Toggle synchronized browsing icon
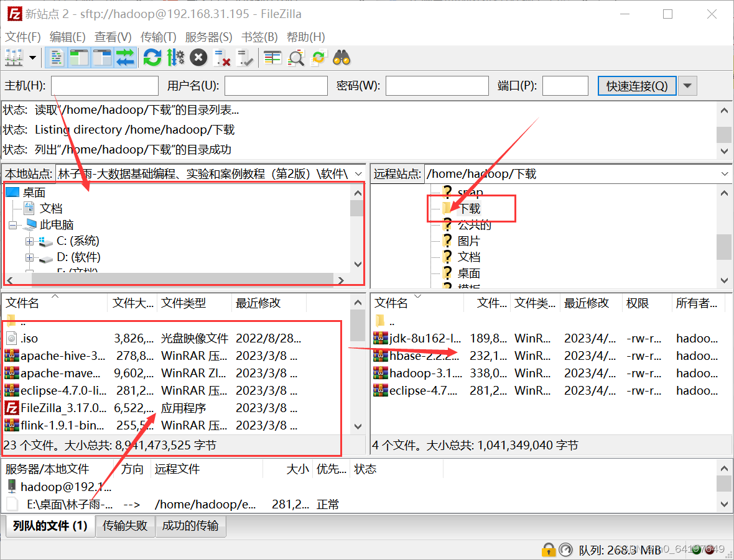Viewport: 734px width, 560px height. (318, 58)
